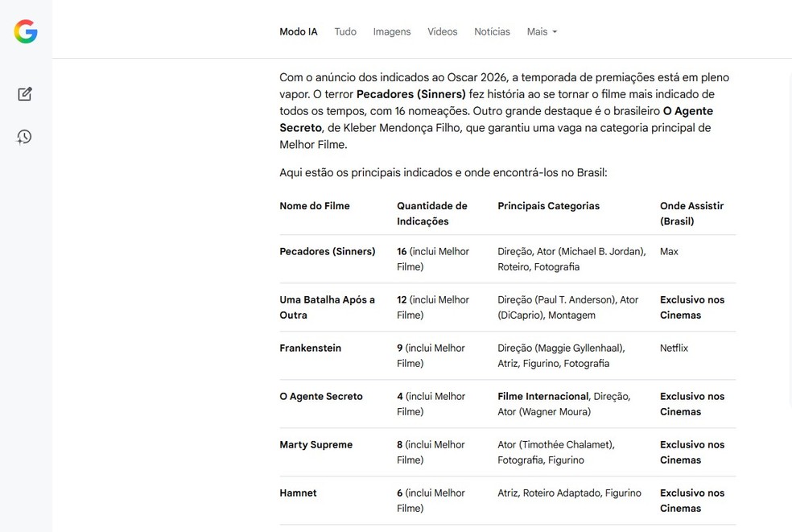Open the Imagens tab

coord(391,32)
